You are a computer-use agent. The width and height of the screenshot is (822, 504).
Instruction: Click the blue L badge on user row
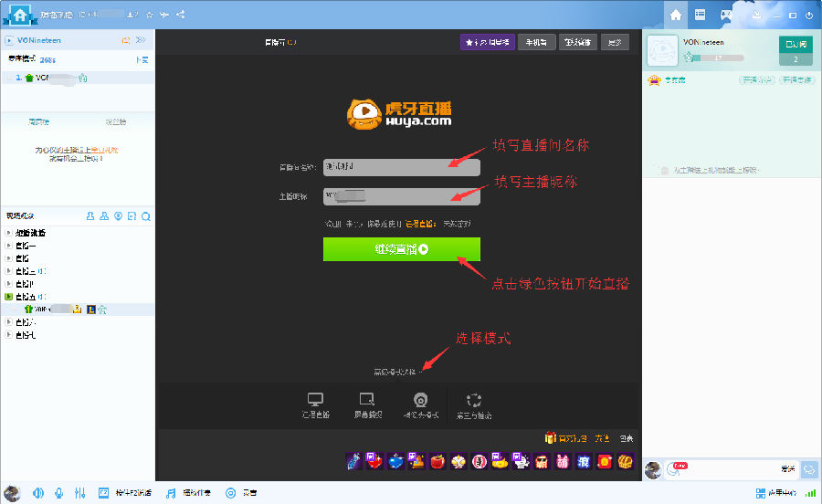(x=91, y=310)
